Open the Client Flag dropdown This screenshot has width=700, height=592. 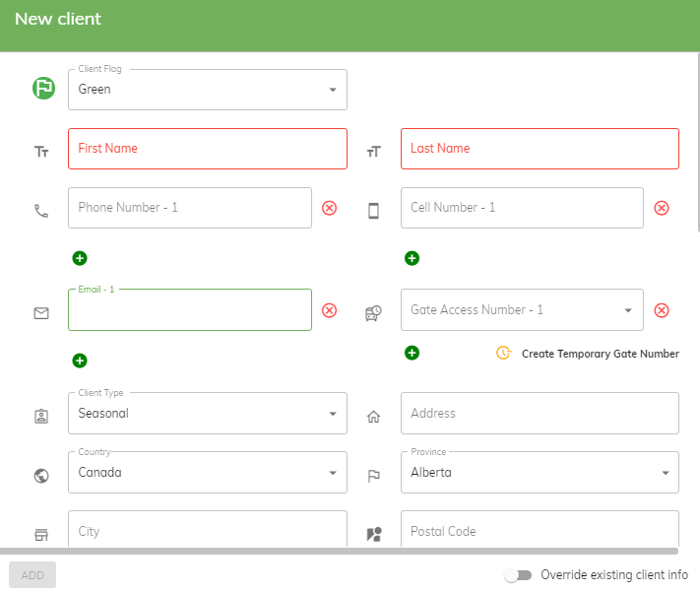(x=208, y=90)
